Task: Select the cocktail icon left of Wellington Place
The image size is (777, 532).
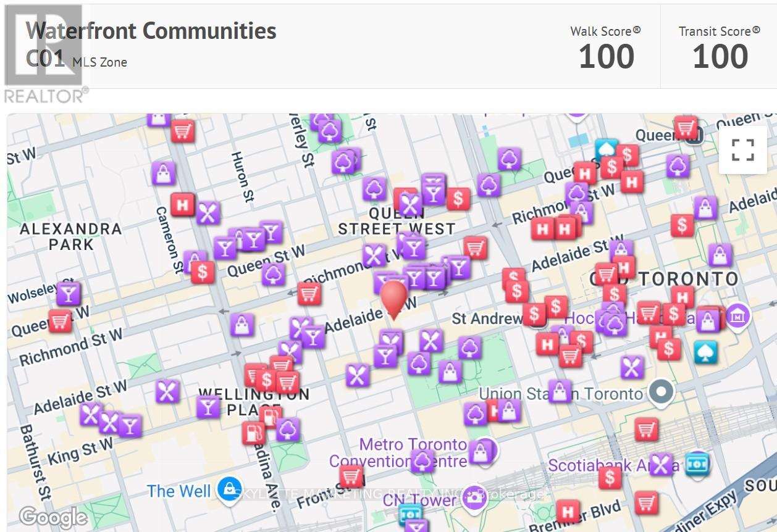Action: tap(208, 407)
